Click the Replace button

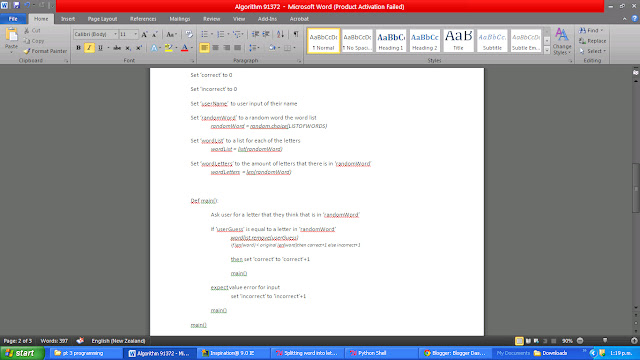pos(593,41)
